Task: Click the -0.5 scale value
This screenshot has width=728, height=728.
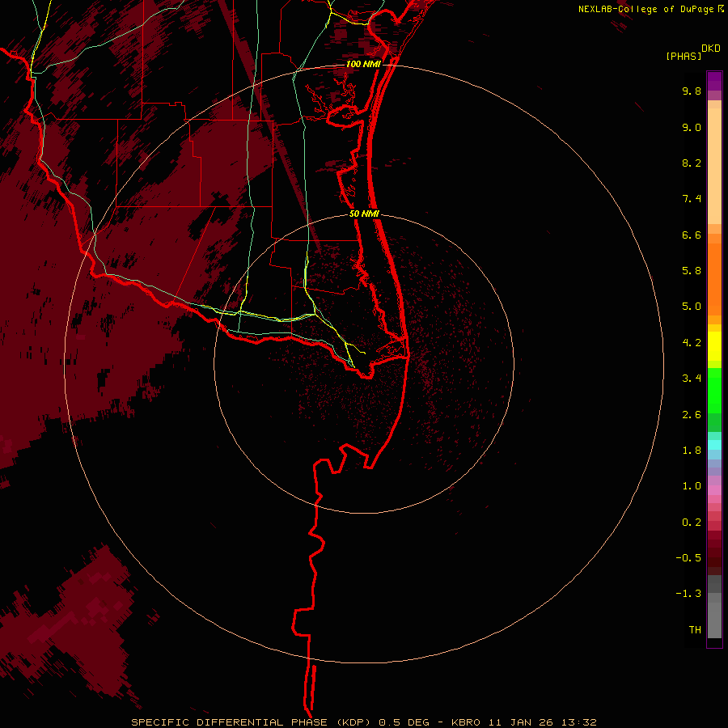Action: click(688, 558)
